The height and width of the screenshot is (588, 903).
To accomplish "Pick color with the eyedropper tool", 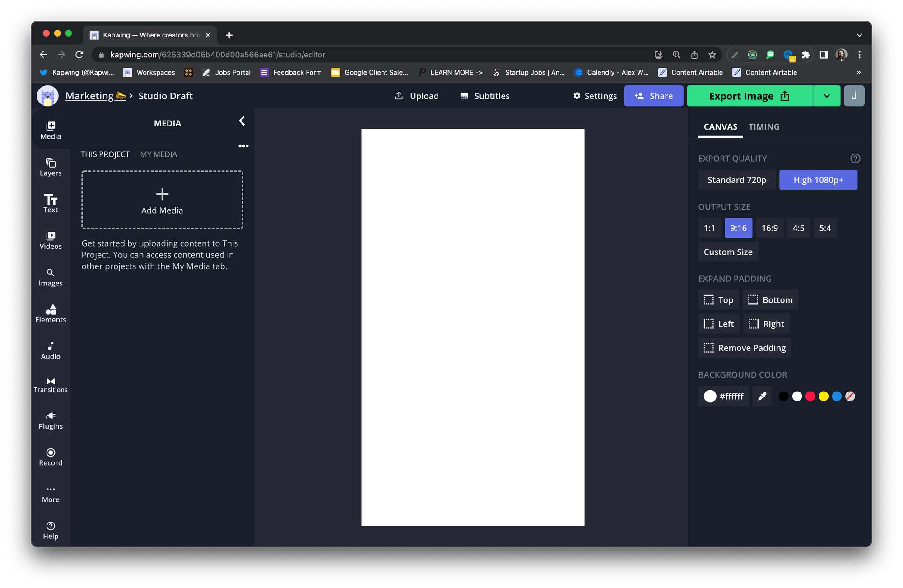I will [762, 397].
